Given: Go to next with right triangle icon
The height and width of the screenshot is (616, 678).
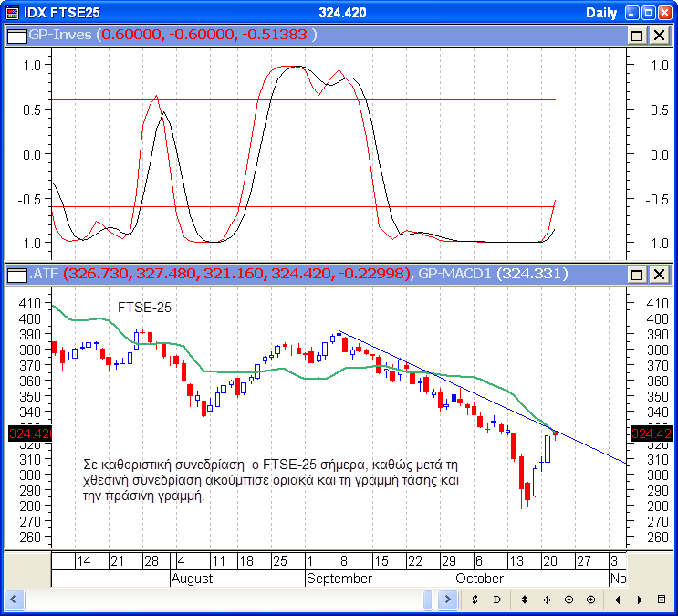Looking at the screenshot, I should [640, 600].
